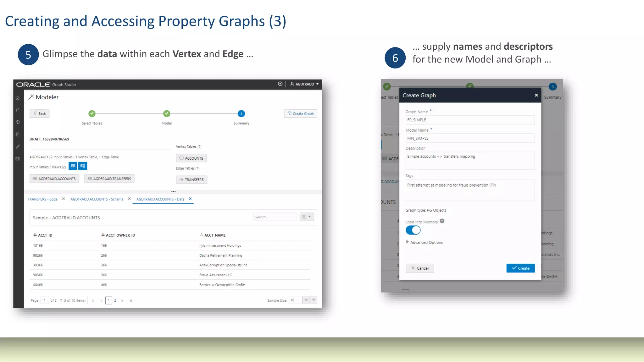The width and height of the screenshot is (644, 362).
Task: Open the AGDFRAUD user menu dropdown
Action: point(304,84)
